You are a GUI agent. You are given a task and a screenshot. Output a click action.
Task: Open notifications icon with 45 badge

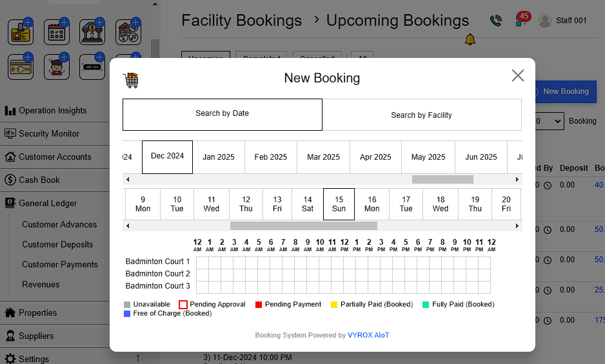tap(522, 20)
